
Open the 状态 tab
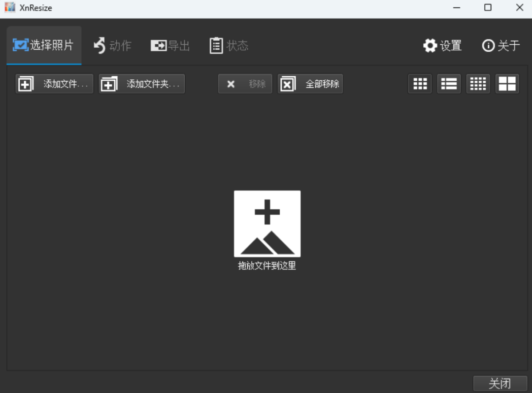(229, 45)
